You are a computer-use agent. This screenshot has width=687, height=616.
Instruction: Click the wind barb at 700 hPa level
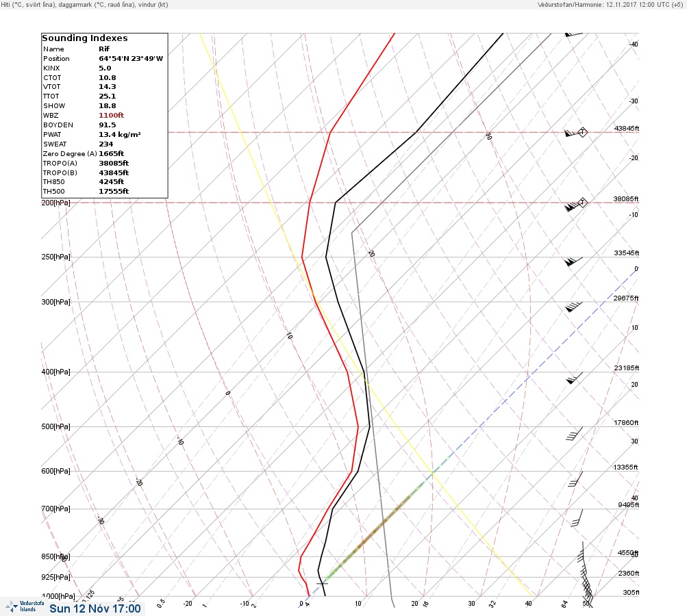[x=577, y=517]
